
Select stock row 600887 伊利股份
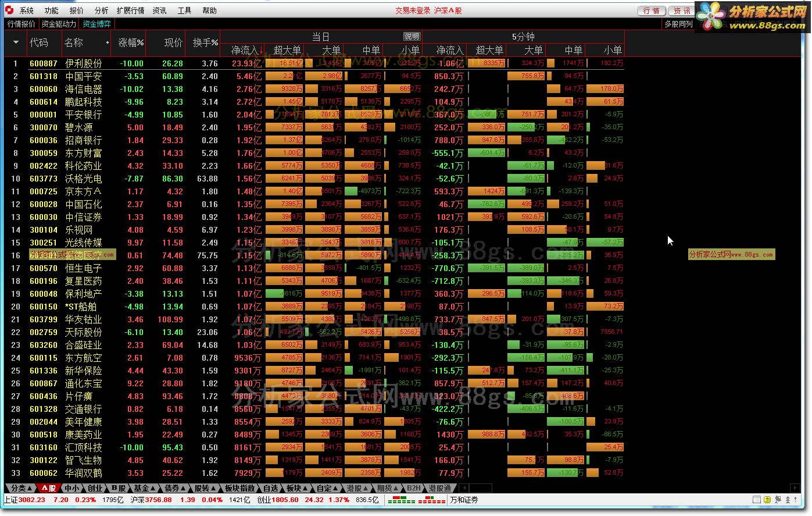314,63
